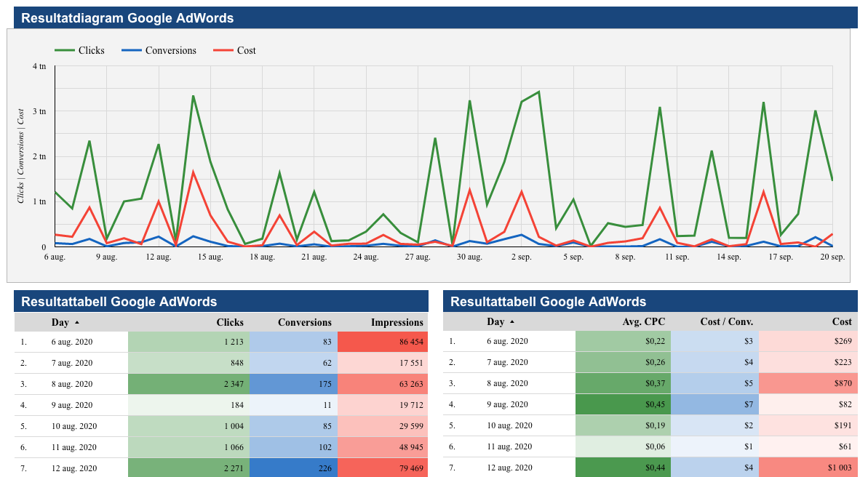Click sort arrow beside Day in Impressions table
Image resolution: width=868 pixels, height=477 pixels.
(x=77, y=322)
